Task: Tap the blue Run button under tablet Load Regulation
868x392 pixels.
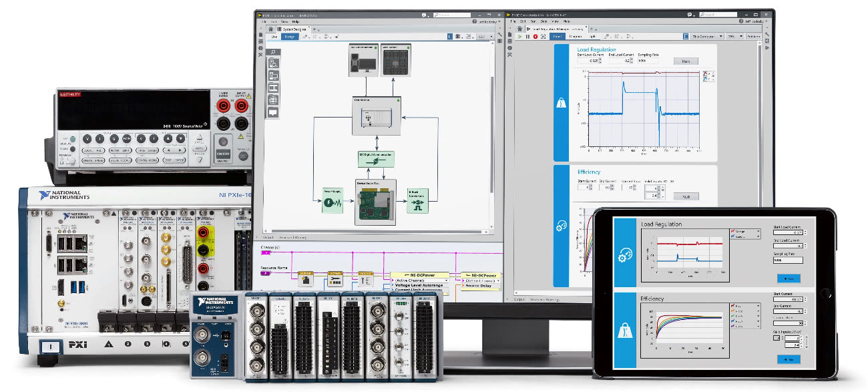Action: click(x=789, y=278)
